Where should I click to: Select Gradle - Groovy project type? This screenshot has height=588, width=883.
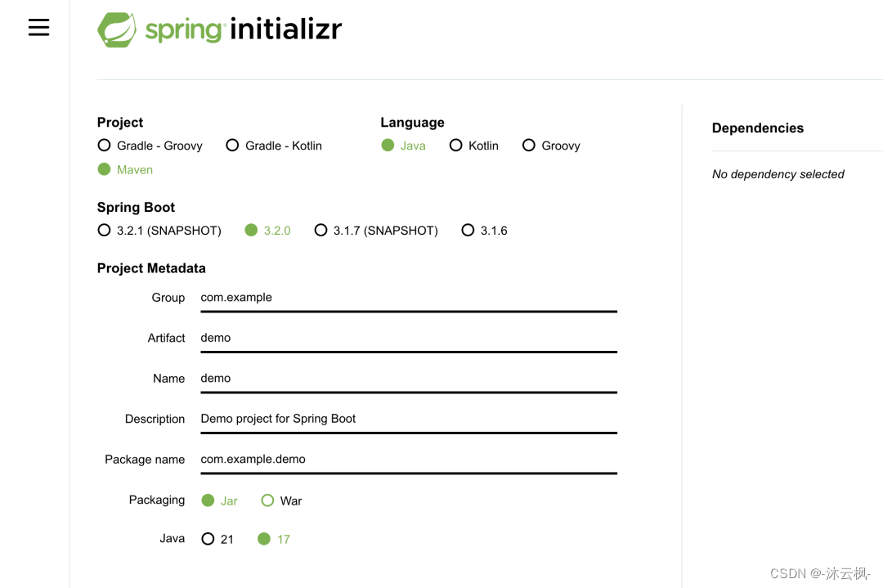click(x=150, y=146)
